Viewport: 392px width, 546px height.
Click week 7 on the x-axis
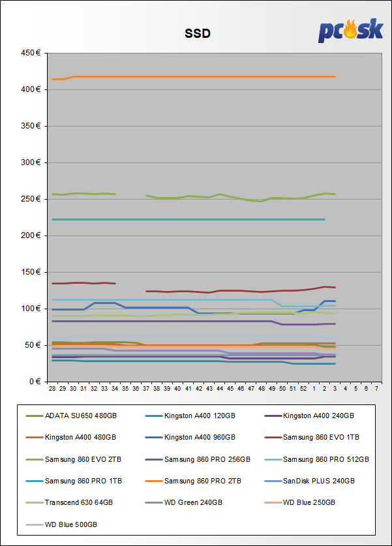click(377, 389)
